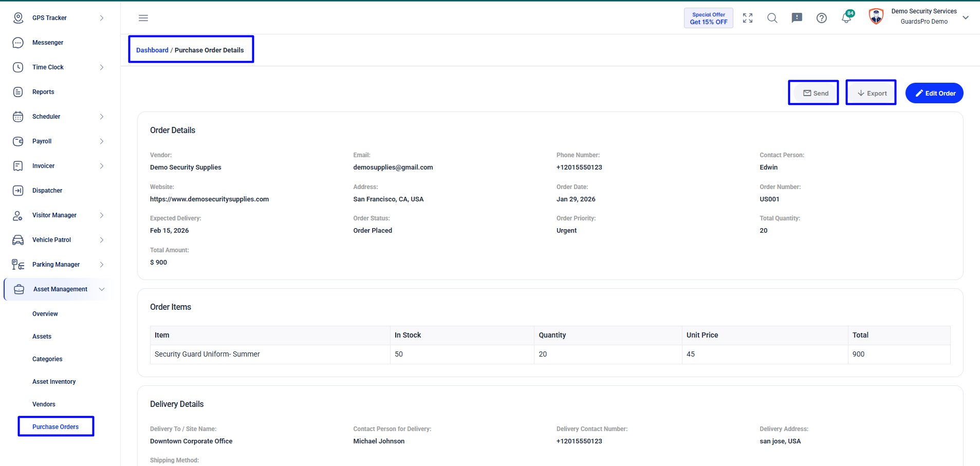
Task: Click the Messenger chat bubble icon
Action: click(18, 43)
